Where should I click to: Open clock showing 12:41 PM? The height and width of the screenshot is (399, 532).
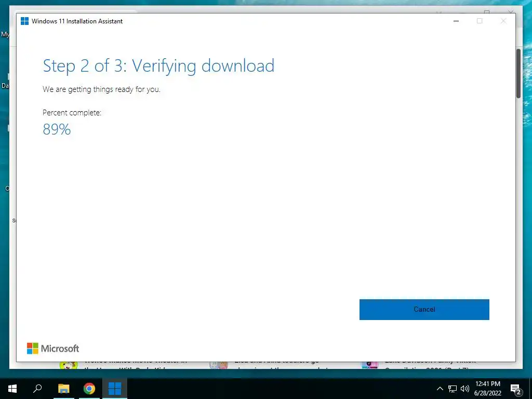point(487,389)
